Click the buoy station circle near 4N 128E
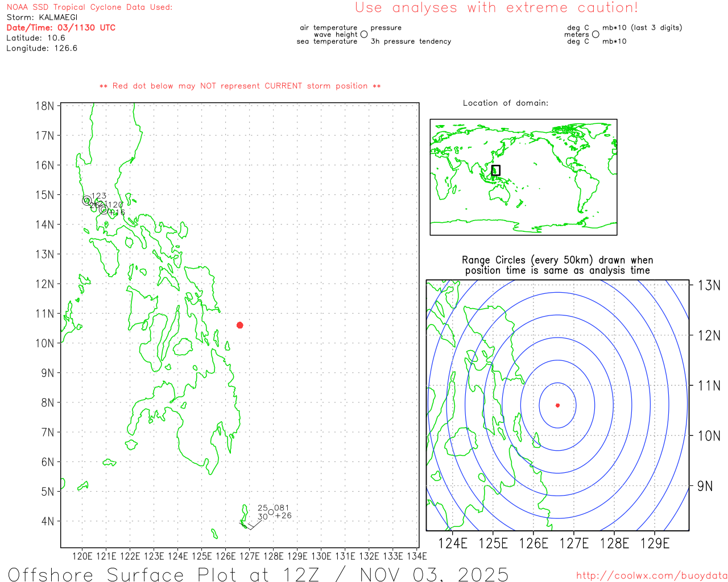 pyautogui.click(x=271, y=513)
